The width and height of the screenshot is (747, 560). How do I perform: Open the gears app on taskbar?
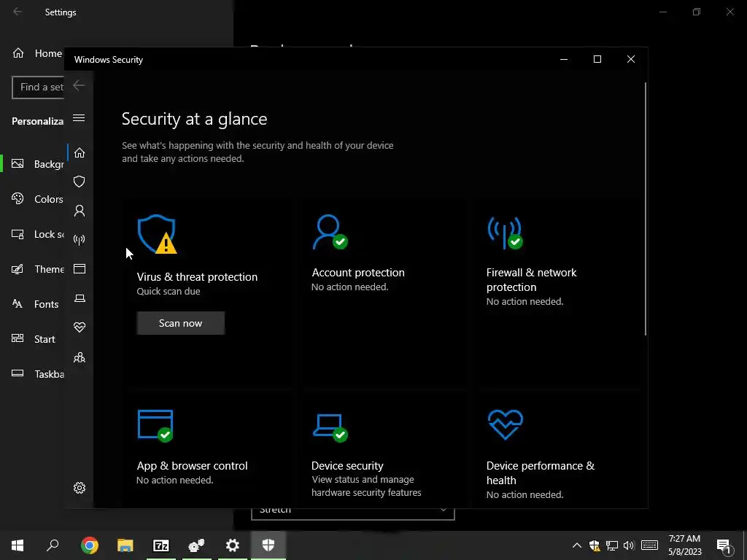coord(196,545)
